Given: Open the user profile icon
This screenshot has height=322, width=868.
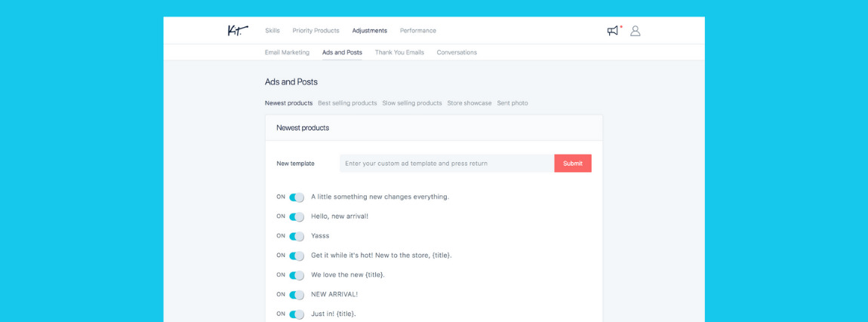Looking at the screenshot, I should 636,31.
